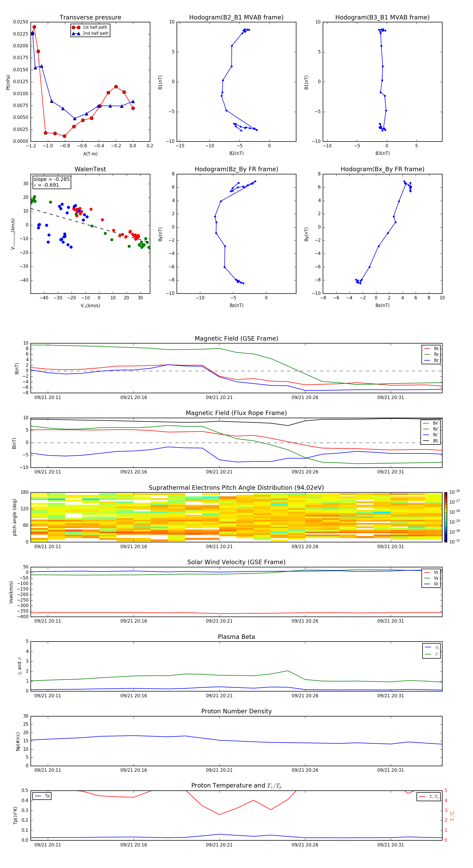Image resolution: width=473 pixels, height=868 pixels.
Task: Select the |B| legend entry
Action: (x=431, y=441)
